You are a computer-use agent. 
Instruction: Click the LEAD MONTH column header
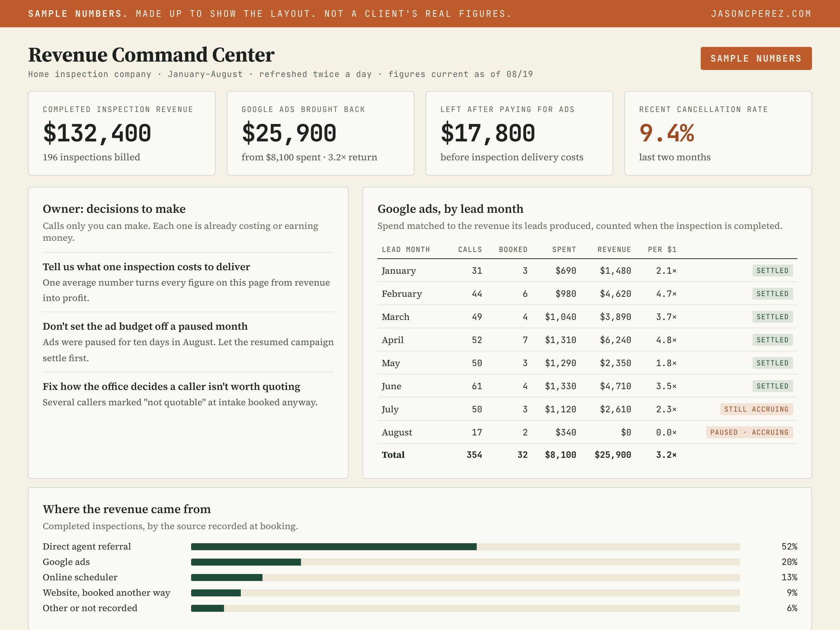(406, 250)
